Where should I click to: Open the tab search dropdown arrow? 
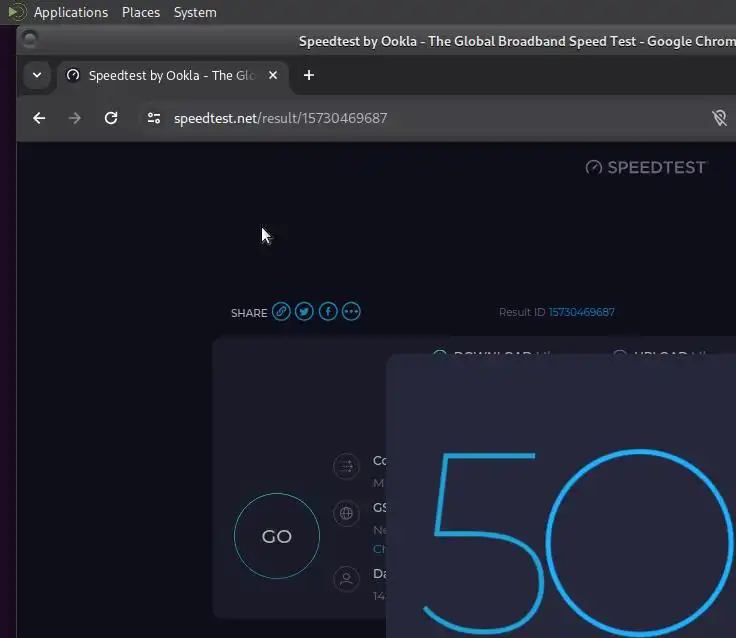pos(37,75)
